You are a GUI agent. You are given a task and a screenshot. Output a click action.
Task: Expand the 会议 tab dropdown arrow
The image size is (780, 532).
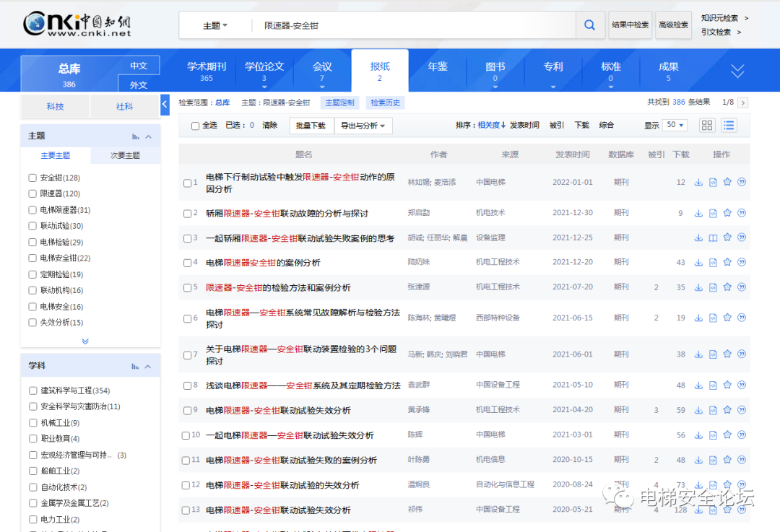[x=322, y=87]
